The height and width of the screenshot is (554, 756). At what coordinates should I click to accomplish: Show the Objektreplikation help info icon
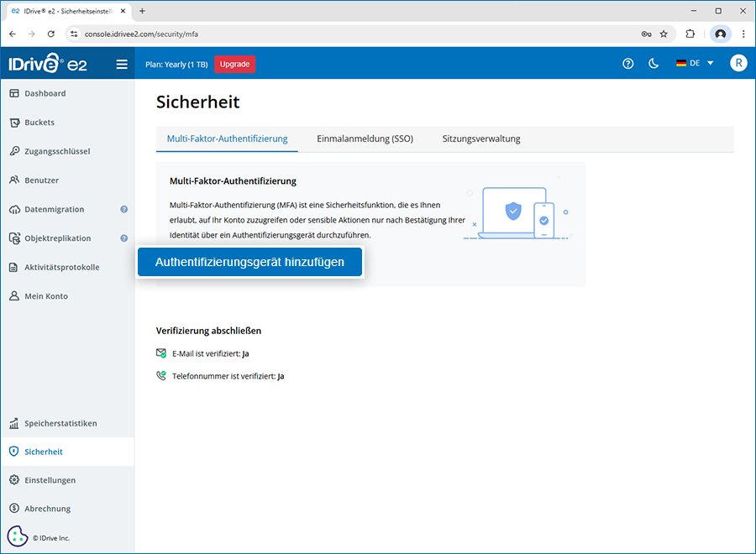(x=123, y=238)
